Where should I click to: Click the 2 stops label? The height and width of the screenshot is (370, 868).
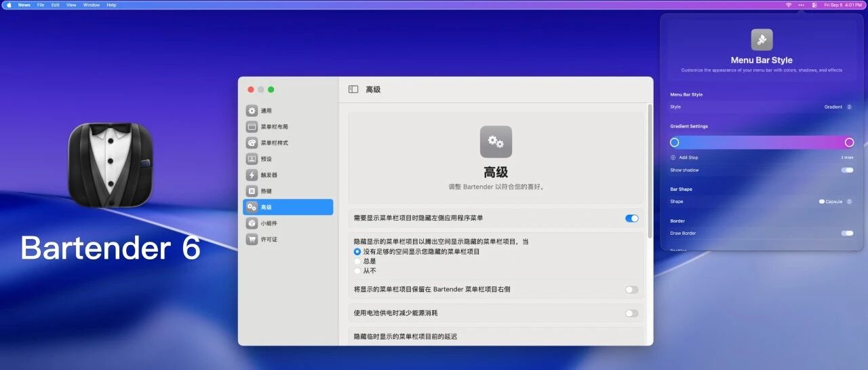coord(847,158)
